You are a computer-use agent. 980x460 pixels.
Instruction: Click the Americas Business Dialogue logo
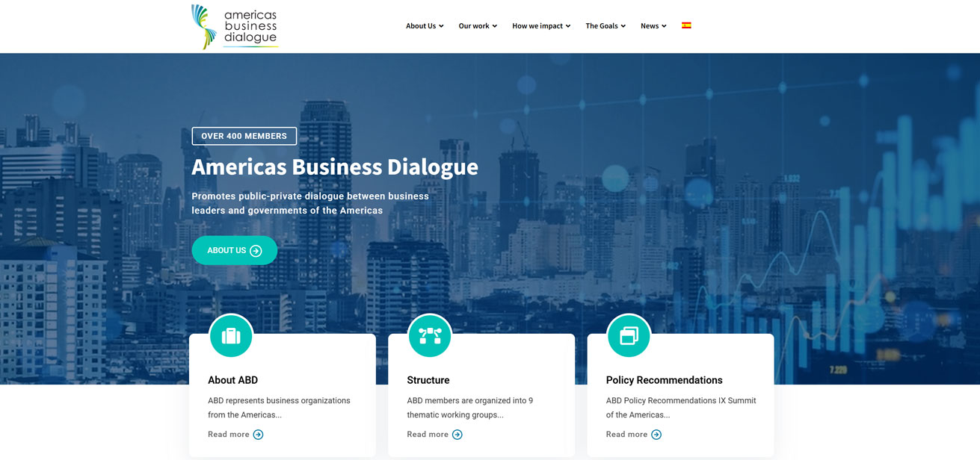(x=235, y=27)
